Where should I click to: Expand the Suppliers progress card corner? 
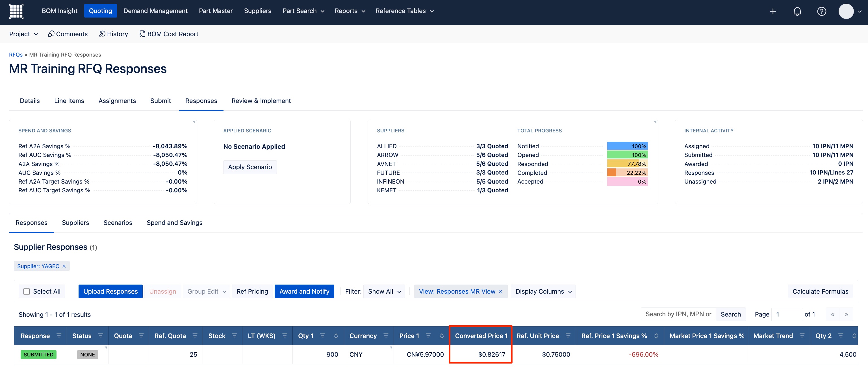tap(655, 122)
